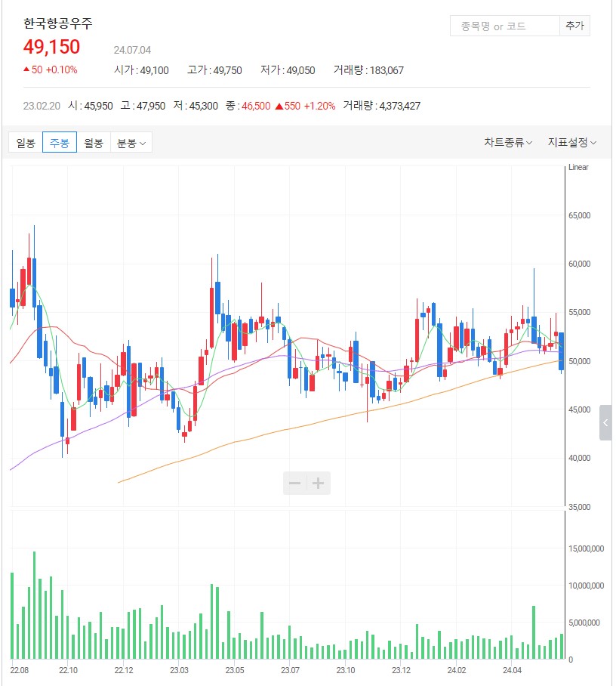Expand the 분봉 minute interval dropdown
Screen dimensions: 616x686
(131, 143)
